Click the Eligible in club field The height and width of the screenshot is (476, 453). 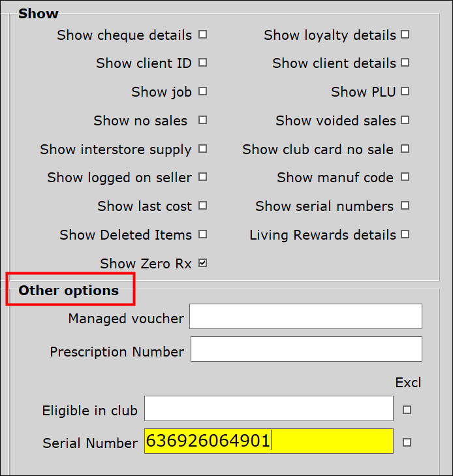[269, 408]
